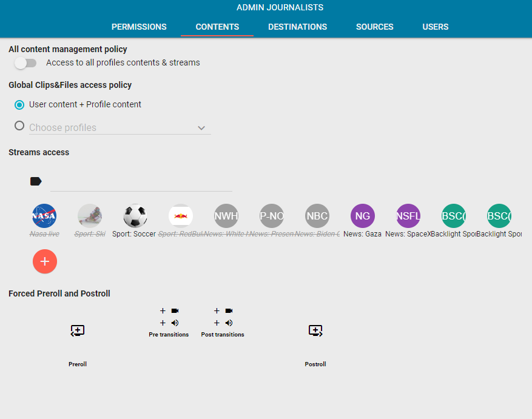Screen dimensions: 532x419
Task: Click the Postroll add-clip icon
Action: coord(315,330)
